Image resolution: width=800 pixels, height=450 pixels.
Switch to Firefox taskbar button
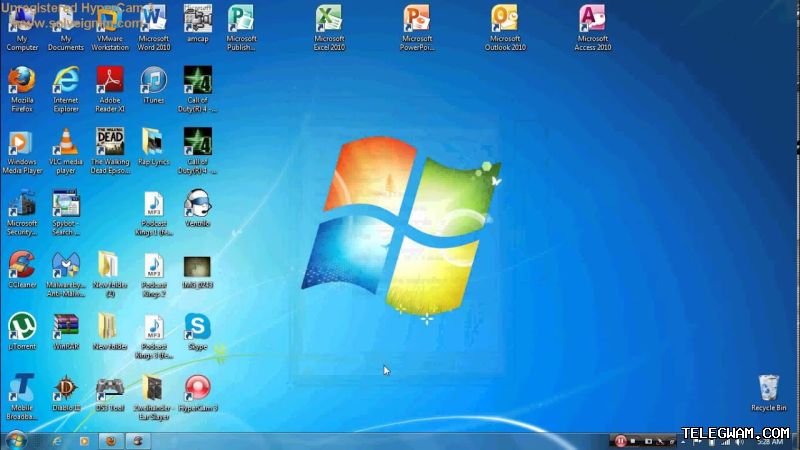[x=111, y=441]
